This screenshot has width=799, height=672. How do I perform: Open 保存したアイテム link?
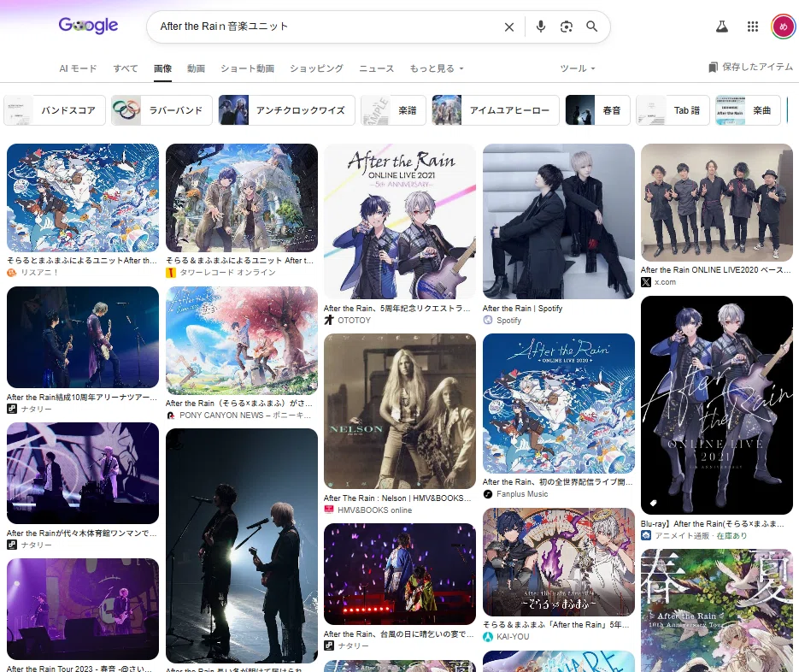pos(750,67)
